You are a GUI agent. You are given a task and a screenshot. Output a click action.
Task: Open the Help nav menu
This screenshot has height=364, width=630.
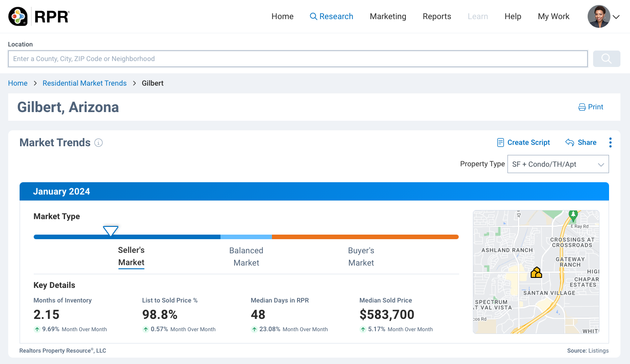[x=513, y=16]
